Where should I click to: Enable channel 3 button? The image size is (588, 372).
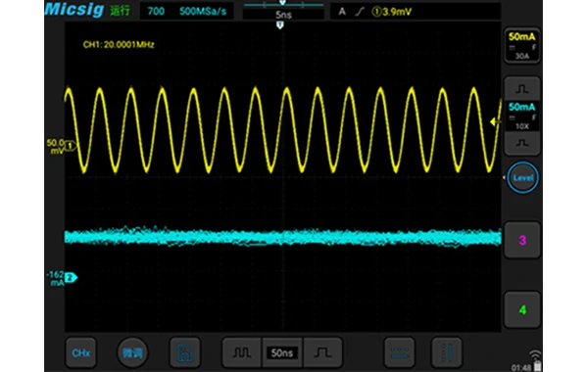tap(522, 240)
